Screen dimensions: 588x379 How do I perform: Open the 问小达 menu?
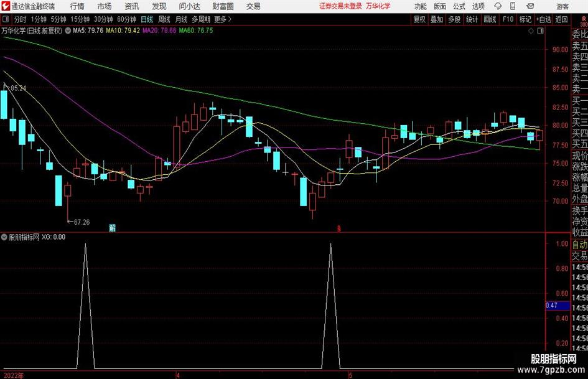pyautogui.click(x=189, y=6)
